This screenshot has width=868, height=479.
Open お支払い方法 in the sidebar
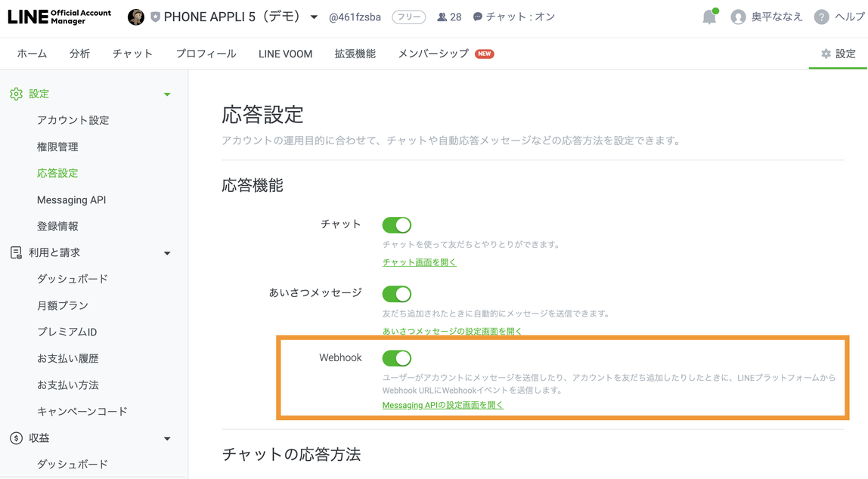click(x=68, y=385)
